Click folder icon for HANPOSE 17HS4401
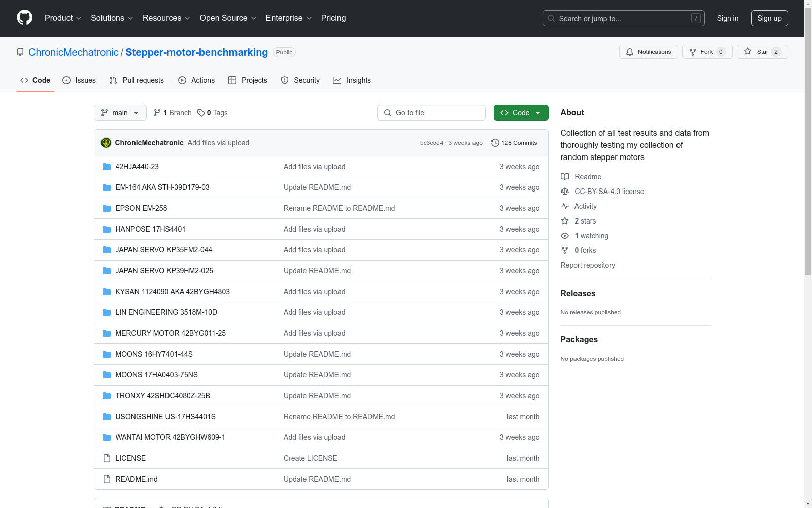812x508 pixels. (x=107, y=229)
